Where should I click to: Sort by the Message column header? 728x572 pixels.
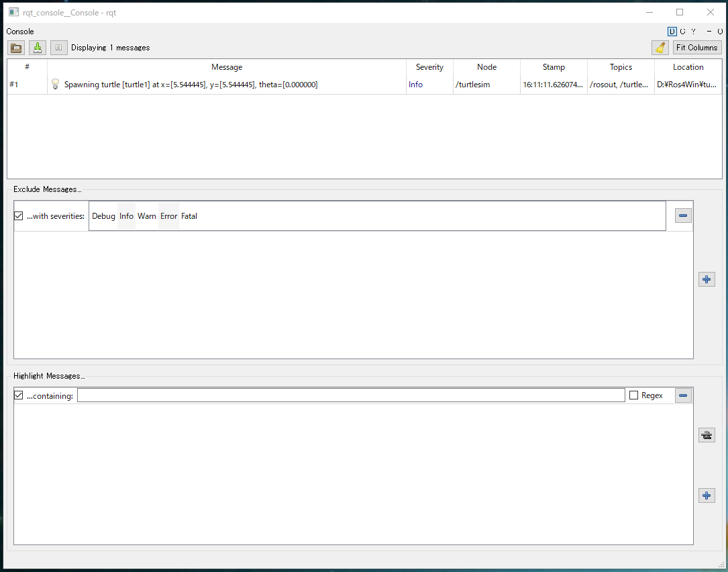pos(227,67)
